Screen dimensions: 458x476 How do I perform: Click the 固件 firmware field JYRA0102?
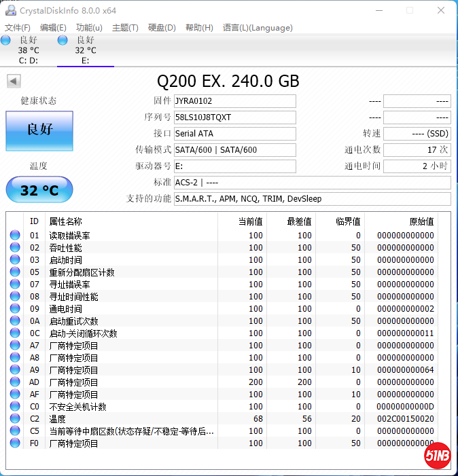coord(234,101)
